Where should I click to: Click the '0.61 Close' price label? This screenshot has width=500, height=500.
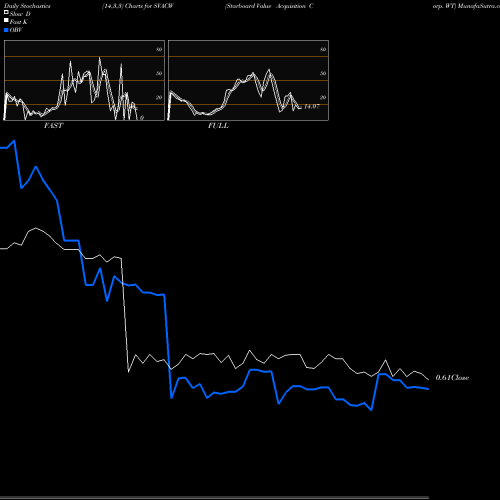[452, 378]
